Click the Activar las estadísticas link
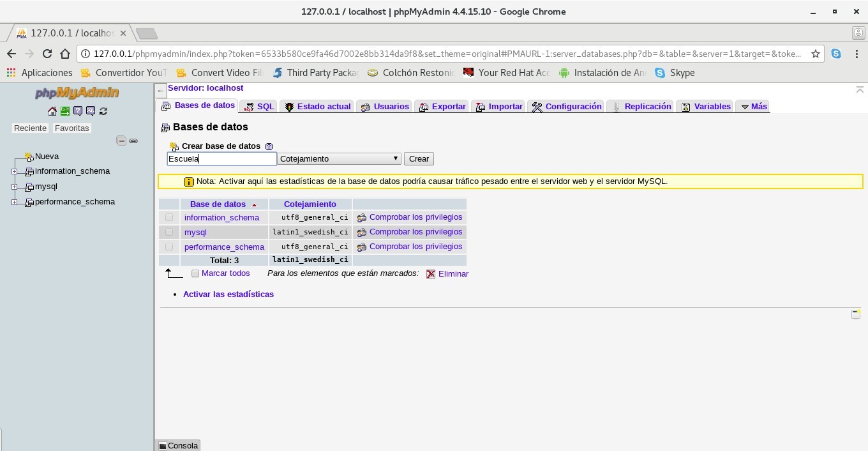 pos(228,294)
